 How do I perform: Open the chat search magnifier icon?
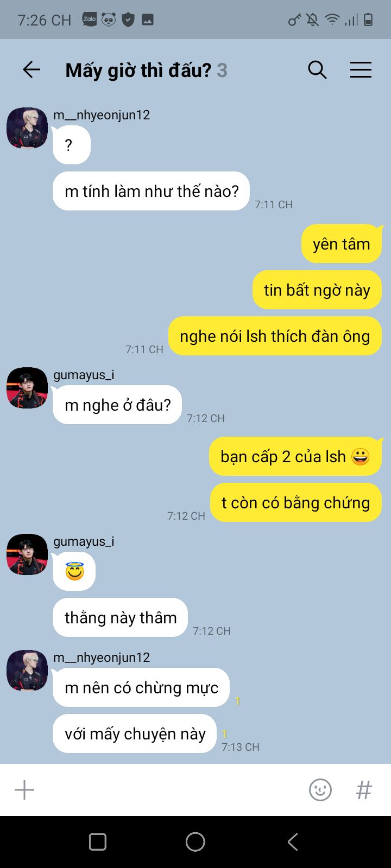[x=317, y=70]
